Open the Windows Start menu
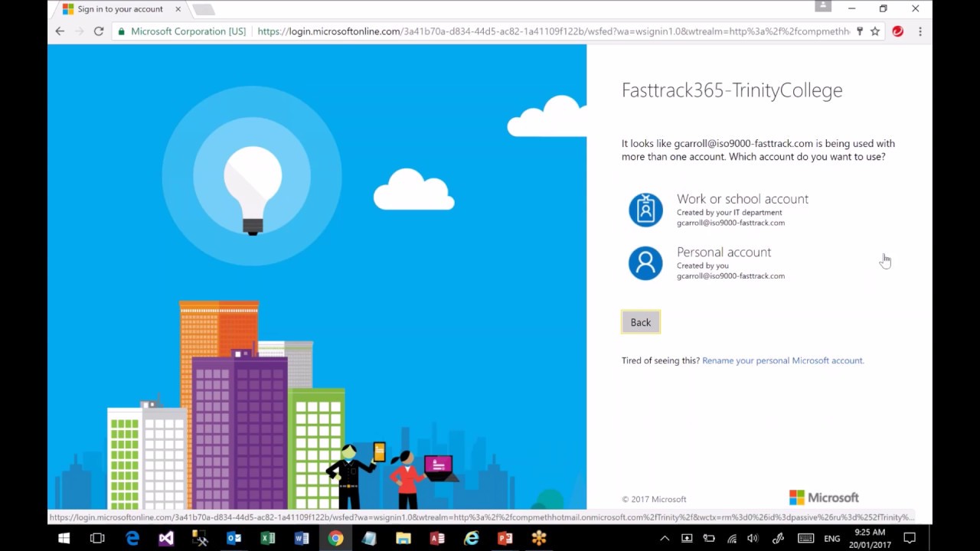This screenshot has width=980, height=551. 64,539
